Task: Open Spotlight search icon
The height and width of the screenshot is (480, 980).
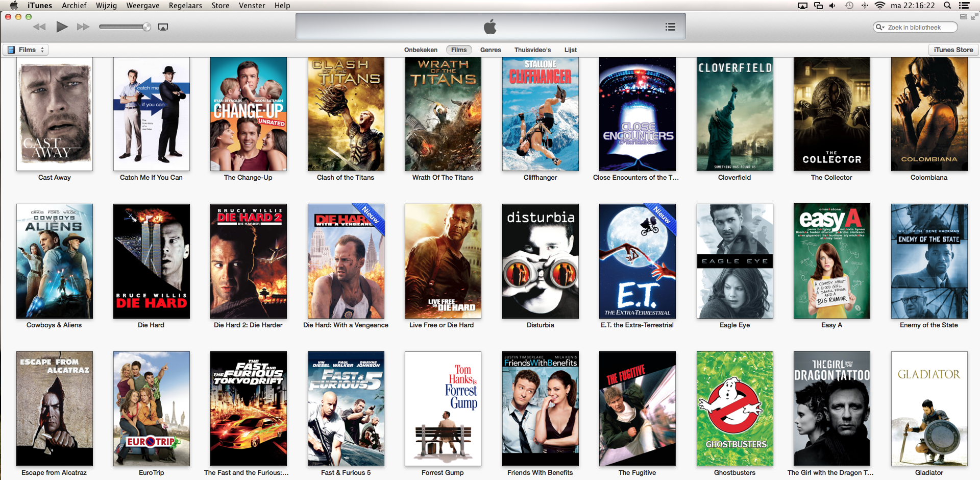Action: pos(947,6)
